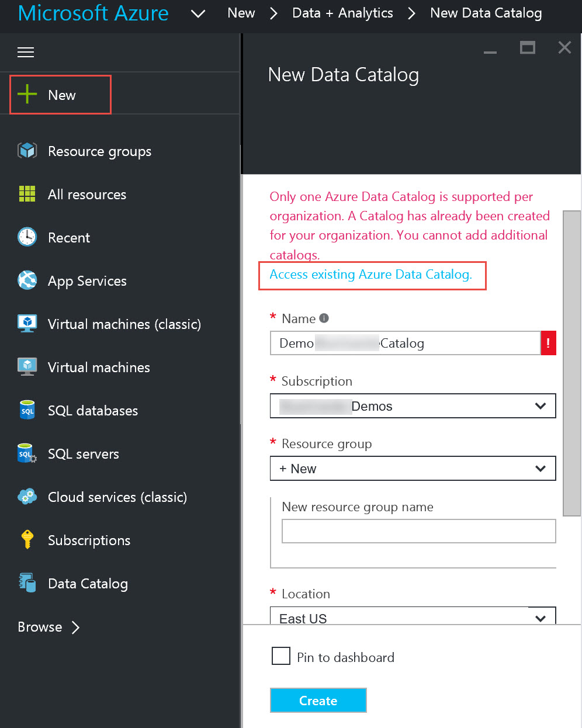Viewport: 582px width, 728px height.
Task: Click the App Services globe icon
Action: [27, 280]
